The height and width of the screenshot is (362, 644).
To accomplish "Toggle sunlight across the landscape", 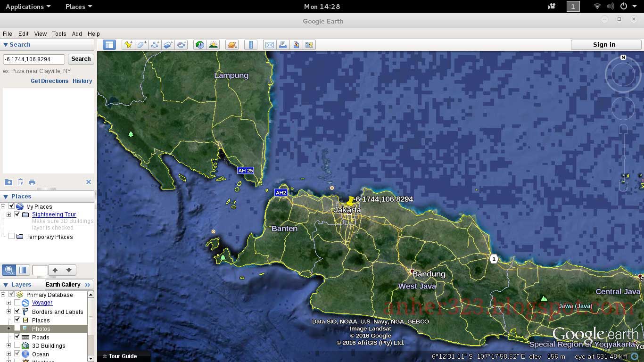I will [213, 45].
